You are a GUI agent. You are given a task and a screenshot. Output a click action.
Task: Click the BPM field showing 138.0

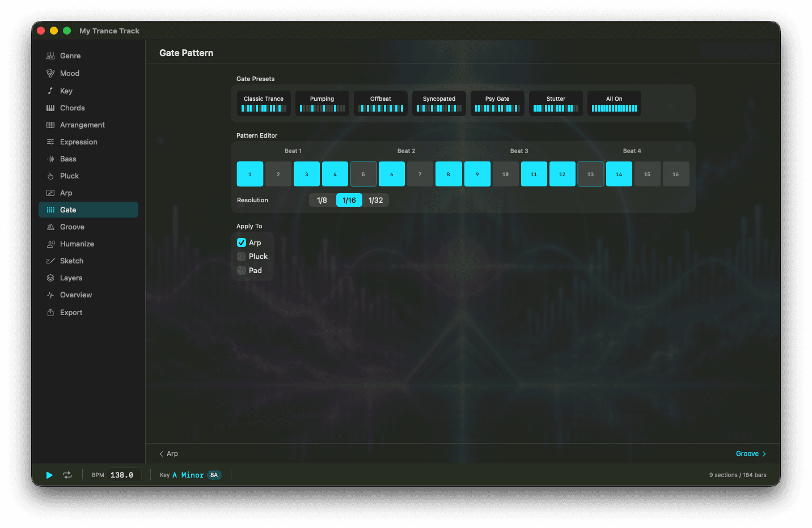click(x=124, y=475)
